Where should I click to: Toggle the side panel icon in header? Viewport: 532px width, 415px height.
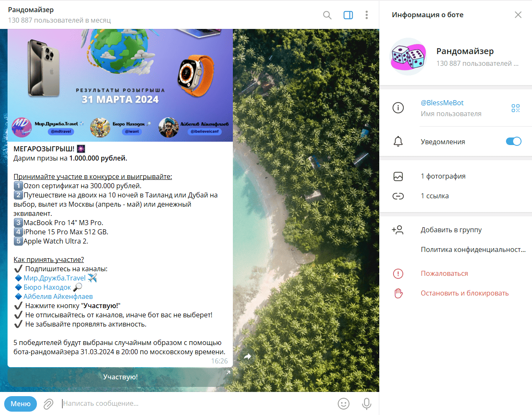pos(348,15)
